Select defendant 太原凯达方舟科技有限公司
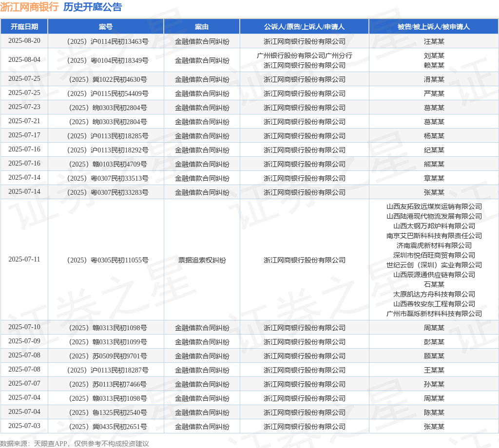499x448 pixels. point(434,295)
